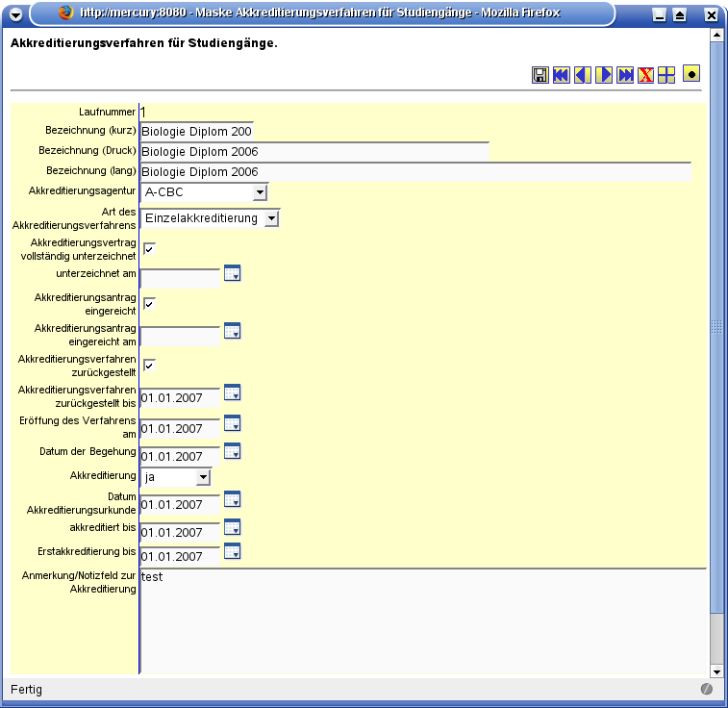Click 'akkreditiert bis' date field

180,532
